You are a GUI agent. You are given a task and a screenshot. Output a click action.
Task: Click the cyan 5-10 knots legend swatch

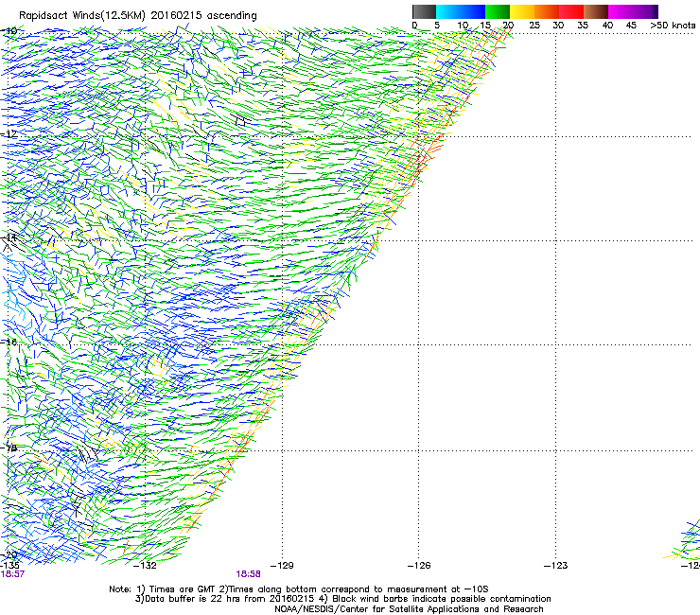[448, 11]
